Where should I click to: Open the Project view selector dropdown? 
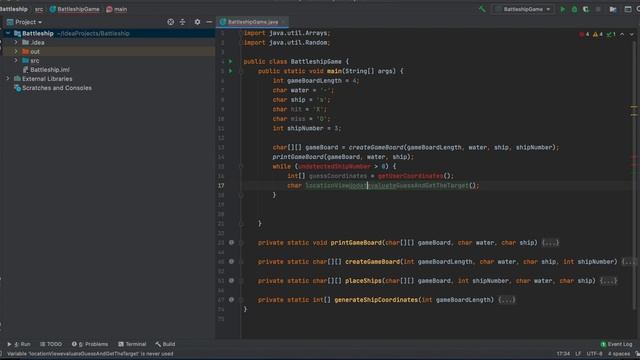[x=24, y=22]
